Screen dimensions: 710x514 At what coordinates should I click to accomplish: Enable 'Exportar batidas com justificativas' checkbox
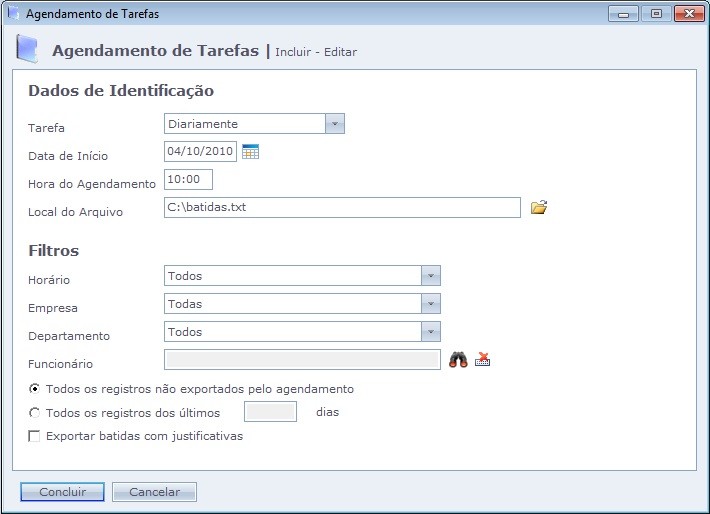click(35, 436)
